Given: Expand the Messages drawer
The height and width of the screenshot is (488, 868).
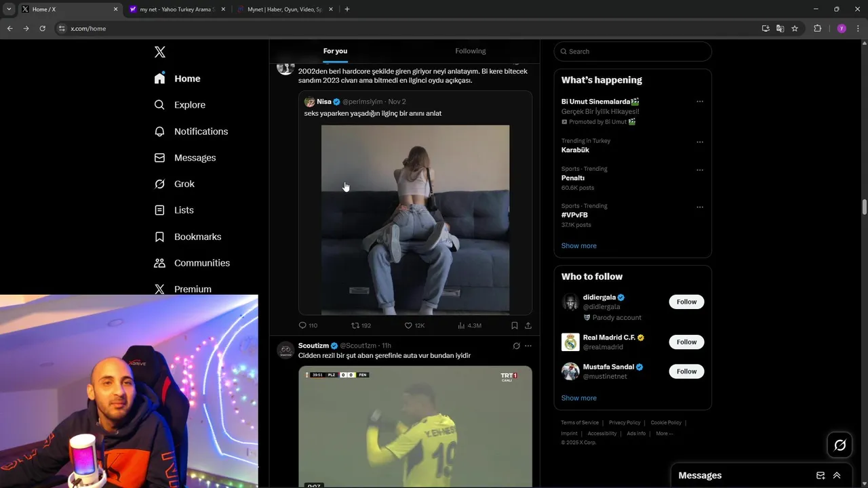Looking at the screenshot, I should [837, 476].
